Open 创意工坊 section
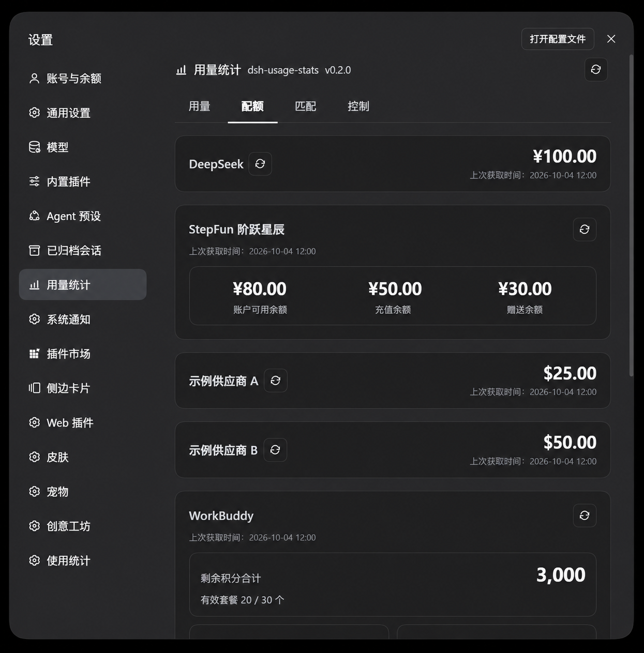Image resolution: width=644 pixels, height=653 pixels. 83,526
